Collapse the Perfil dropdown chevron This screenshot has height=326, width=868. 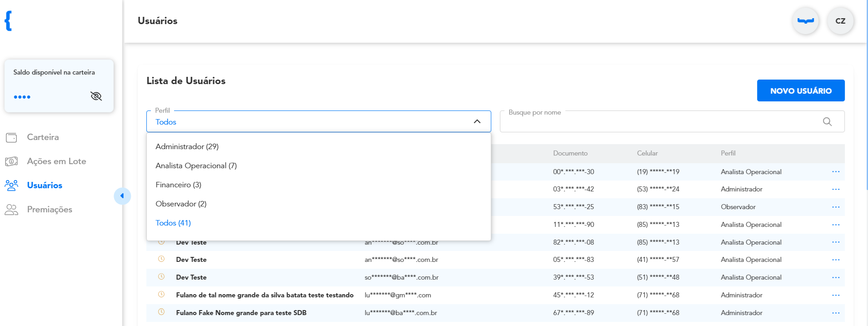pos(477,121)
